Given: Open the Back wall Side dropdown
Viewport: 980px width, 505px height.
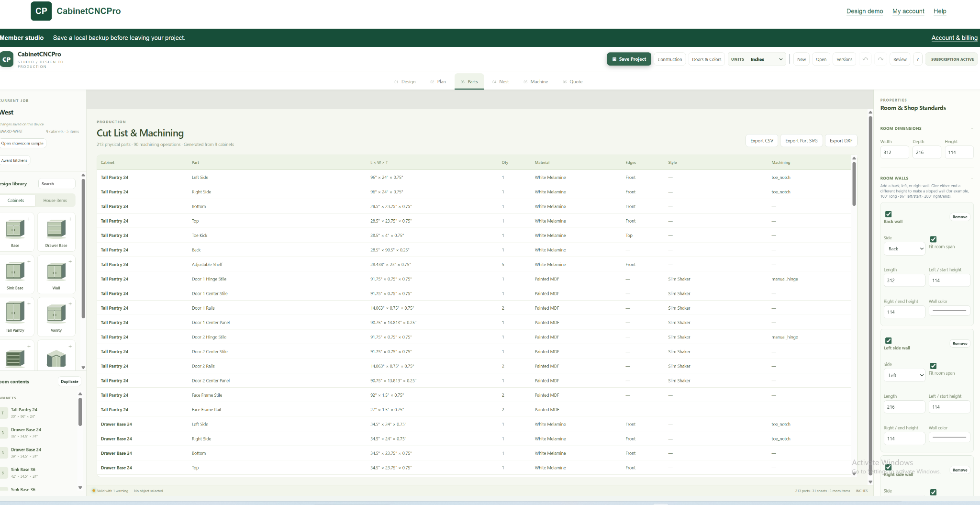Looking at the screenshot, I should point(904,249).
